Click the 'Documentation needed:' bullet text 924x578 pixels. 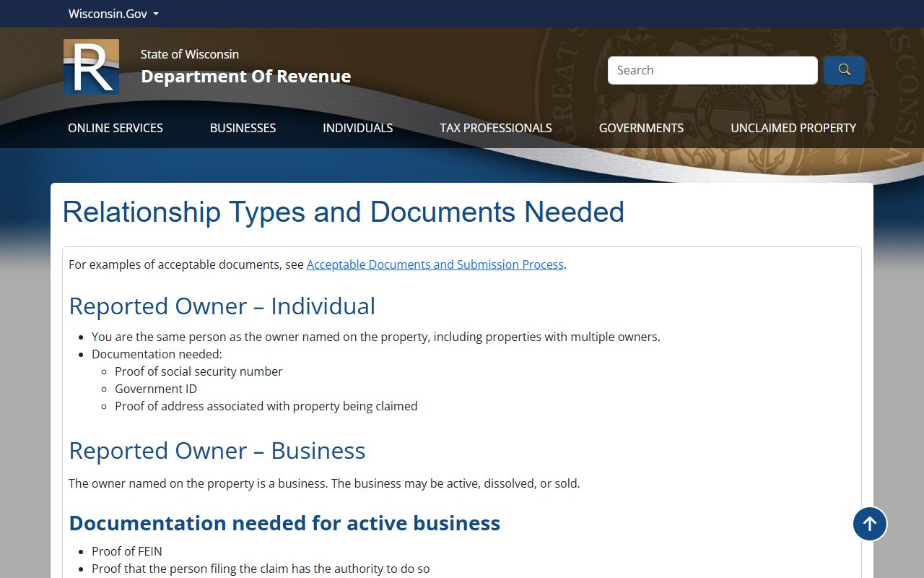tap(157, 354)
